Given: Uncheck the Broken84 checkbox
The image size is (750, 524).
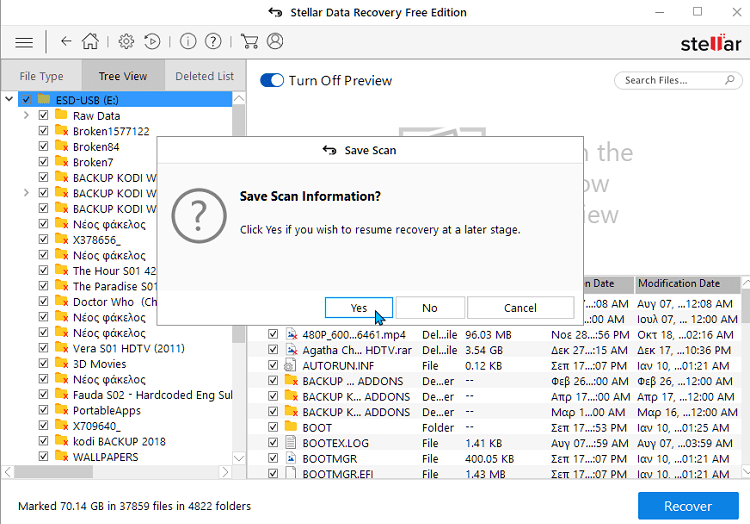Looking at the screenshot, I should pyautogui.click(x=44, y=146).
